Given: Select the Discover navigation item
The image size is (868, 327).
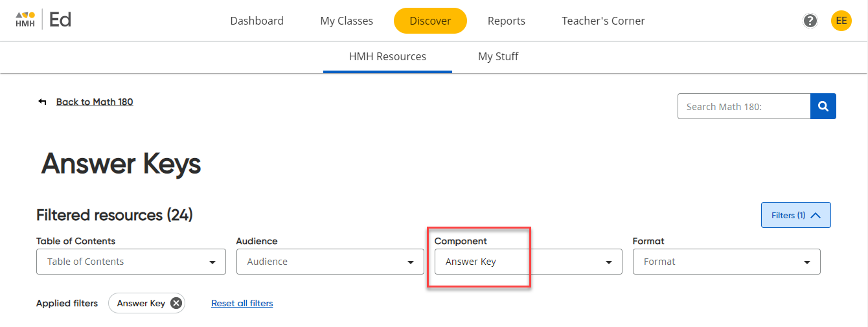Looking at the screenshot, I should (x=430, y=21).
